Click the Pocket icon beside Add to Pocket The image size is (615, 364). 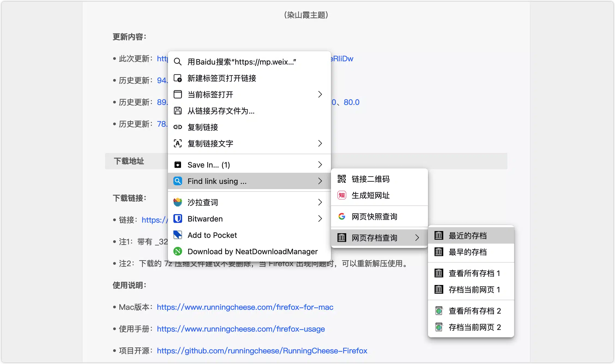click(178, 235)
